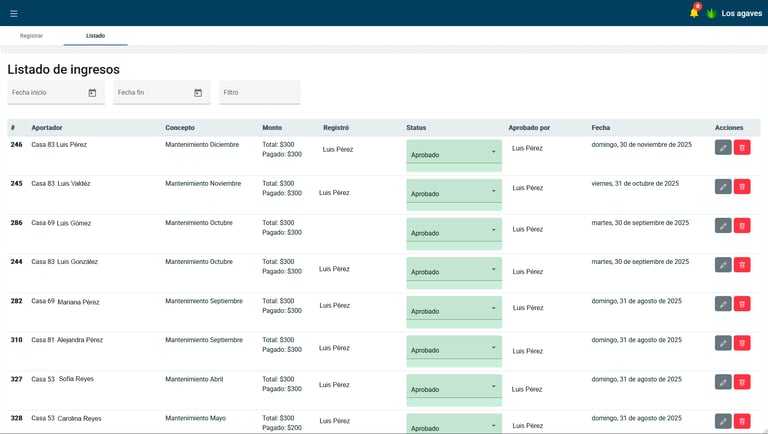The height and width of the screenshot is (434, 768).
Task: Click the Fecha column header
Action: pyautogui.click(x=600, y=128)
